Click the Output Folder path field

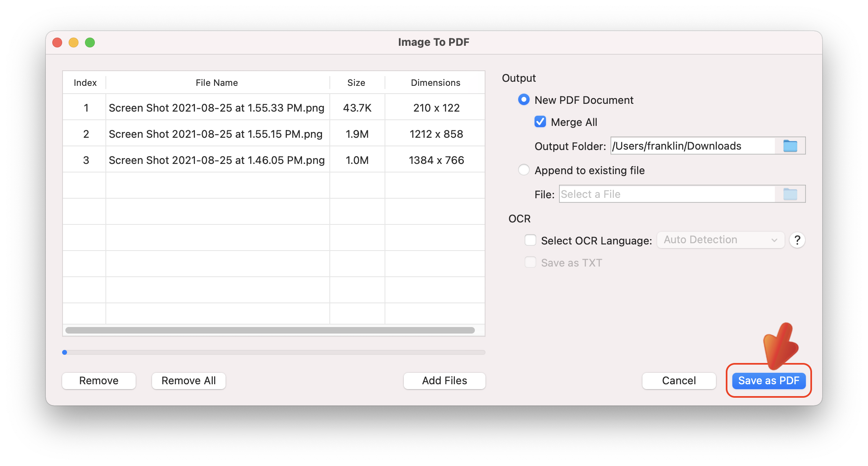tap(693, 146)
